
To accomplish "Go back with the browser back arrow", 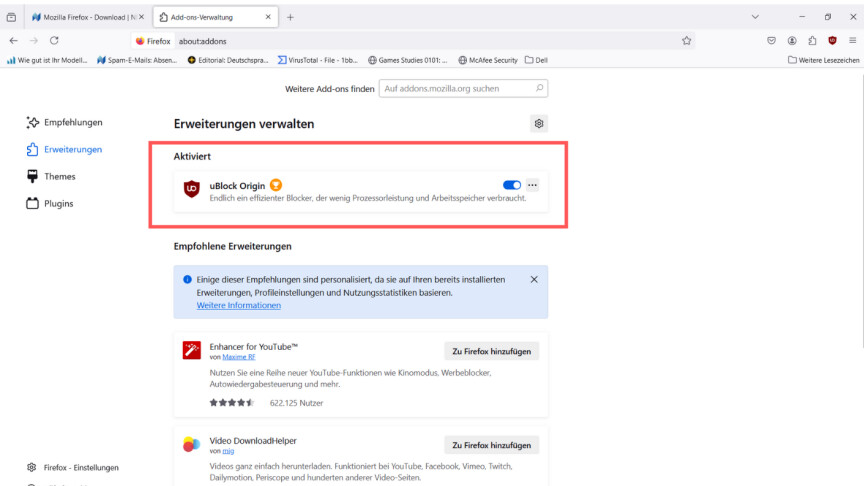I will point(14,41).
